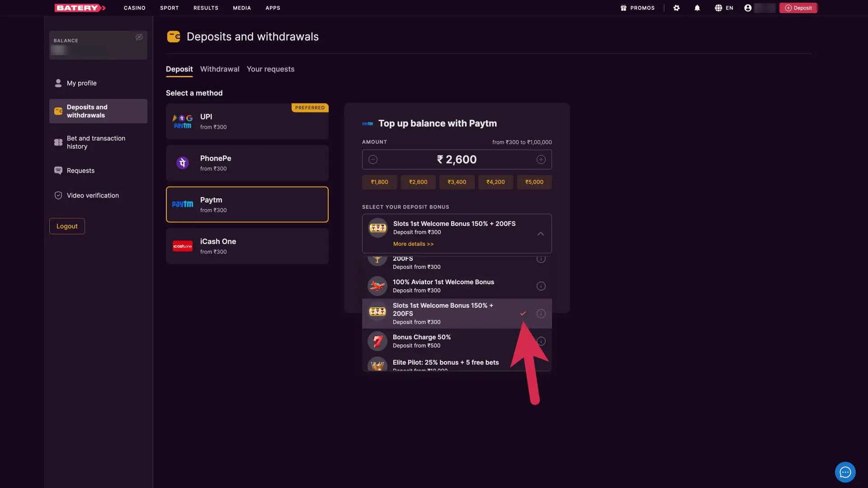Open Requests in sidebar
This screenshot has height=488, width=868.
[x=98, y=170]
